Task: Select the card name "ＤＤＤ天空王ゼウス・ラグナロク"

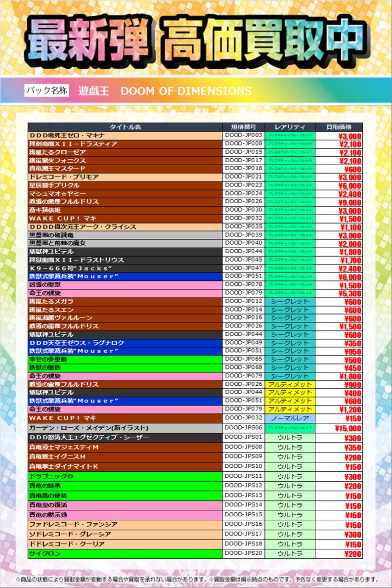Action: (x=77, y=343)
